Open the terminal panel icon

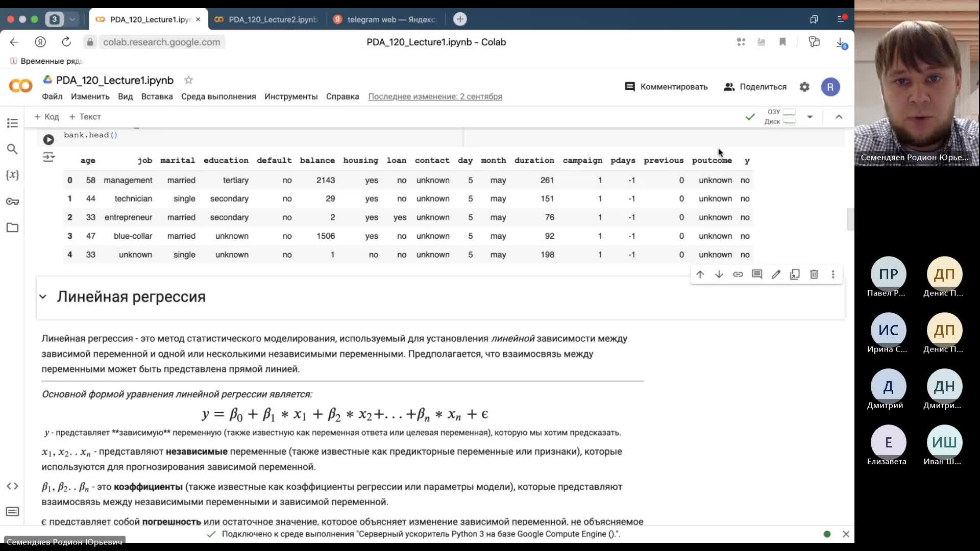12,511
